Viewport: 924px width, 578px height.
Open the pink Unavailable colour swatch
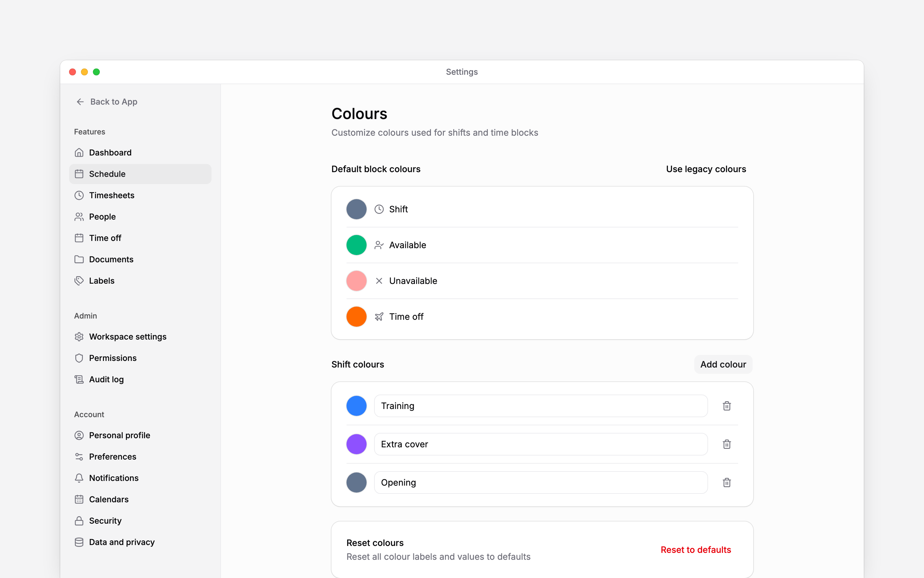pos(356,281)
